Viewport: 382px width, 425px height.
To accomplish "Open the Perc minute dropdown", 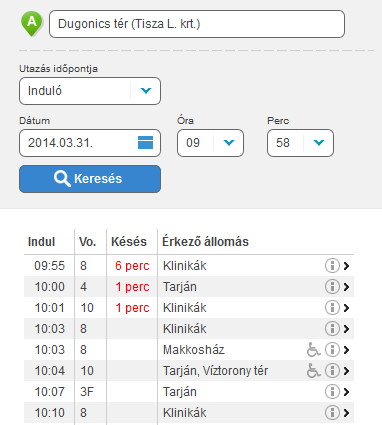I will [x=300, y=143].
